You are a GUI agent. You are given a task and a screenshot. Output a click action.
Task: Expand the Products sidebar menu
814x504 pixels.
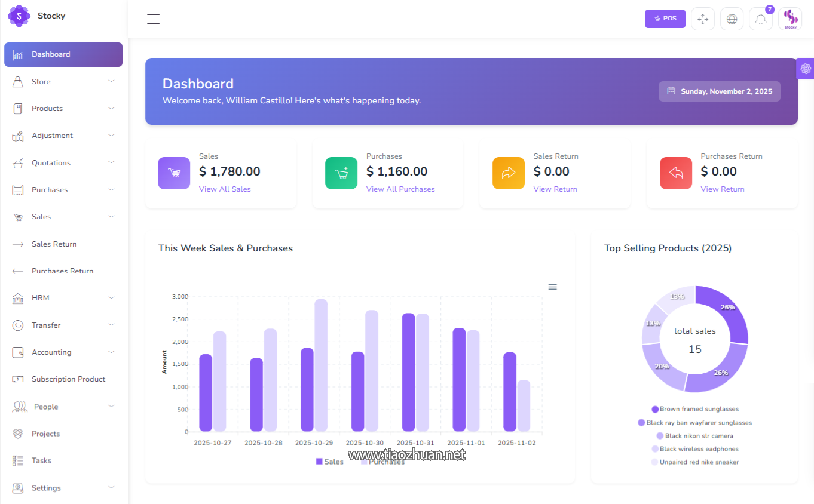[47, 108]
